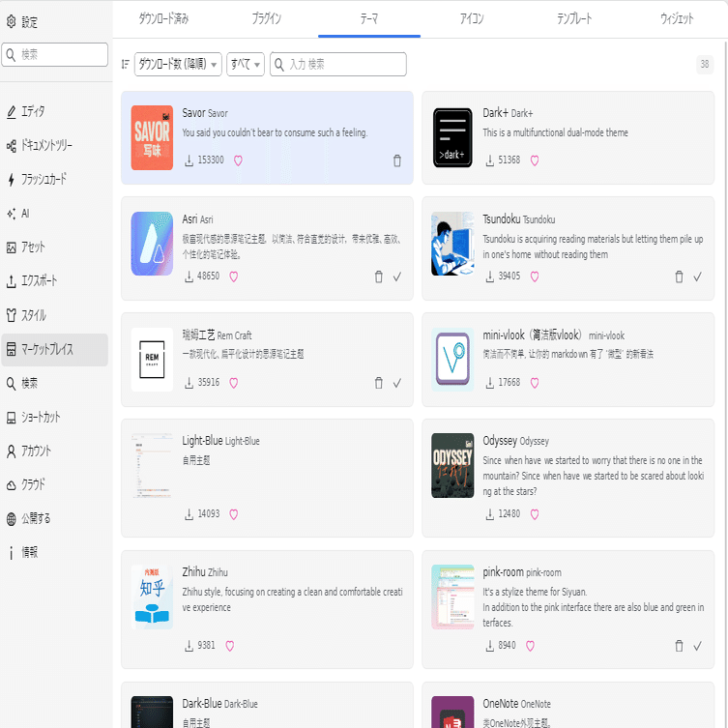
Task: Apply the Asri theme with the checkmark
Action: tap(397, 277)
